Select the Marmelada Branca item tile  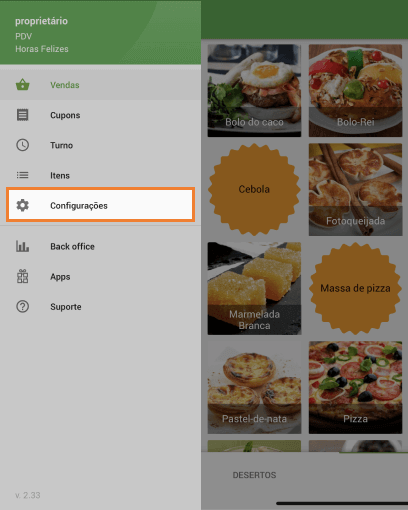254,288
